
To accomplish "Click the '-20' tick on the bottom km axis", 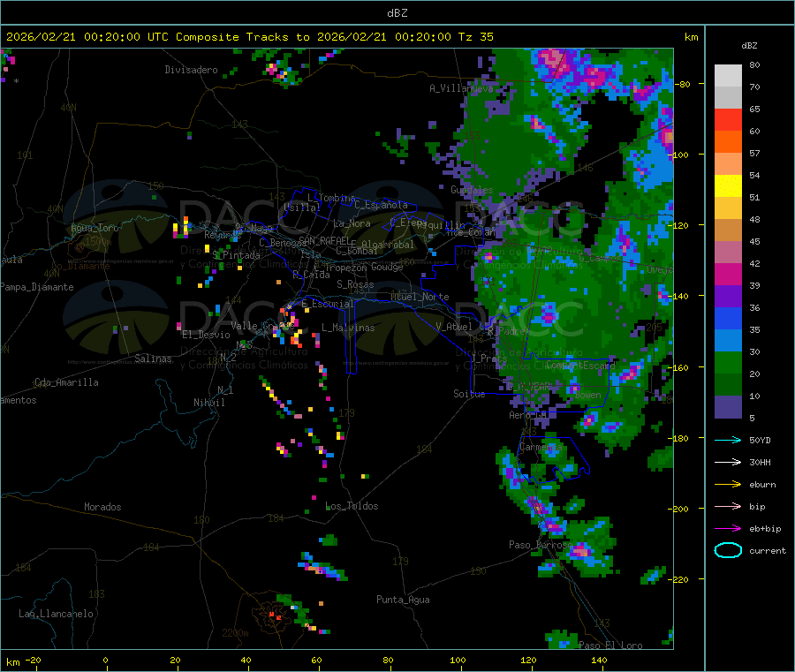I will [x=33, y=661].
